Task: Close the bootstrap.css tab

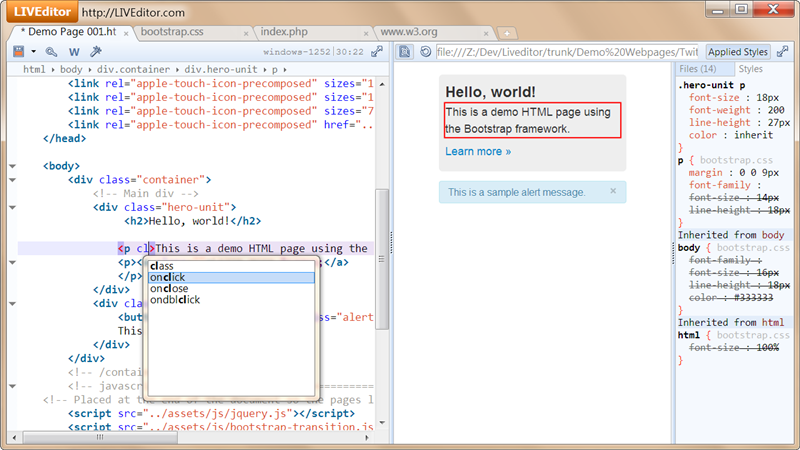Action: pyautogui.click(x=246, y=34)
